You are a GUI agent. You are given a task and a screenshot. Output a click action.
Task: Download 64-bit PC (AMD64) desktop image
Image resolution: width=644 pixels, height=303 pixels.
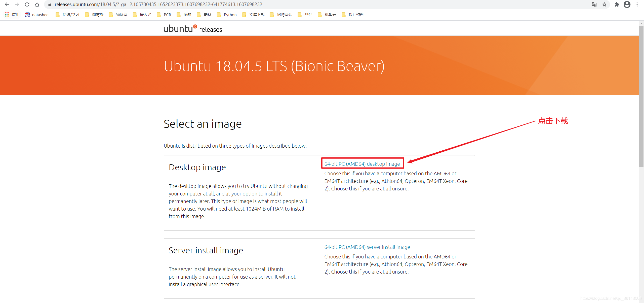coord(362,164)
